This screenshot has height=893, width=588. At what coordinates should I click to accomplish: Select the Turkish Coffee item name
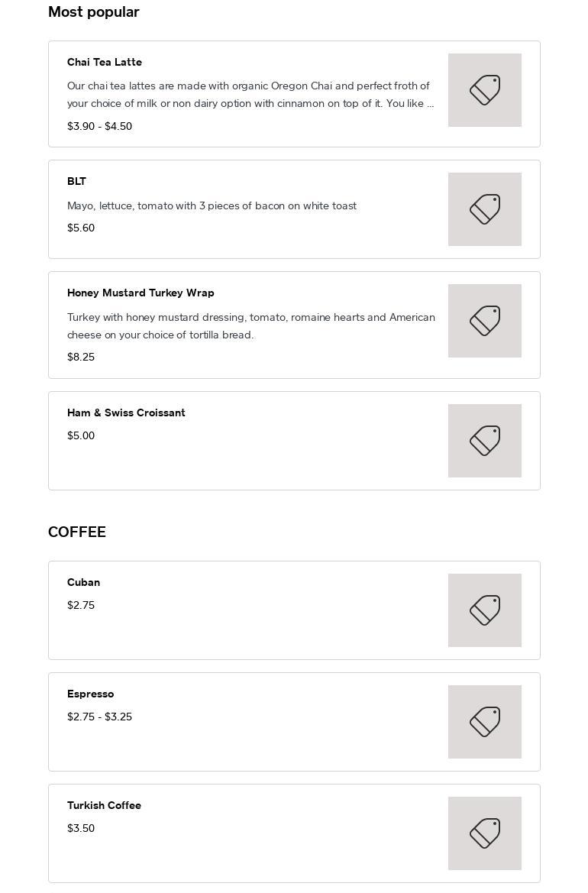[x=104, y=805]
